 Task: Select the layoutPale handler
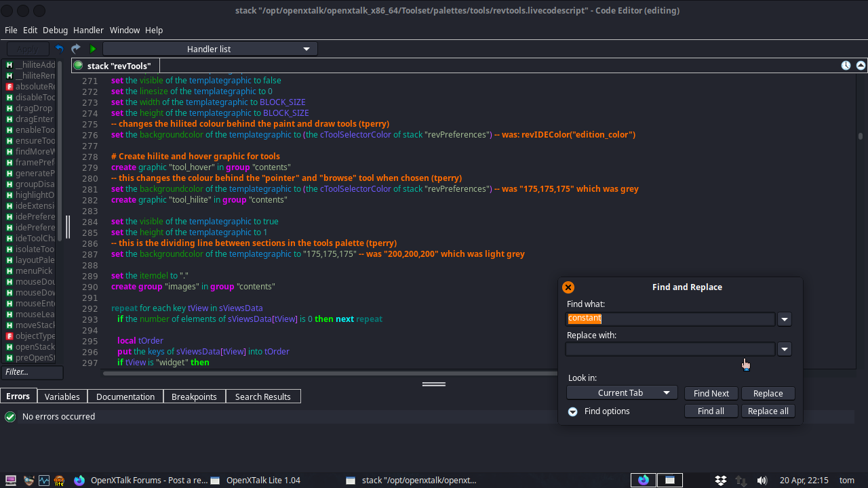click(x=31, y=260)
